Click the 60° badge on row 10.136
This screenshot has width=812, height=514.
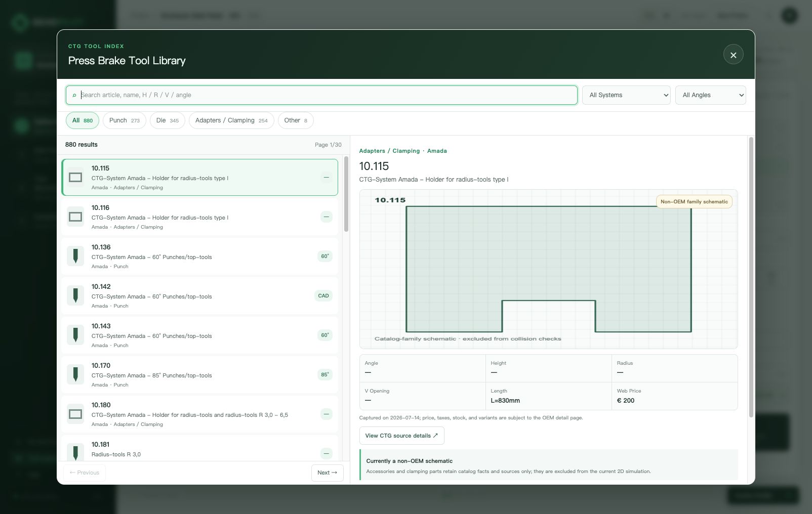tap(325, 256)
